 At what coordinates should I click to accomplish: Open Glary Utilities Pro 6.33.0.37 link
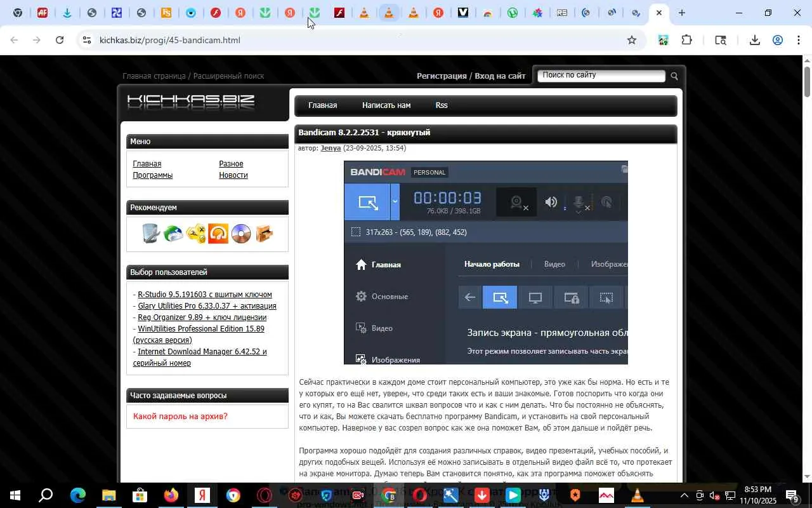coord(207,306)
